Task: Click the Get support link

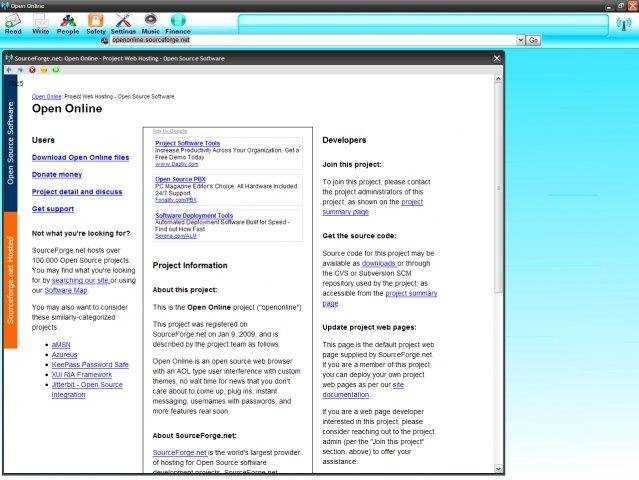Action: (53, 209)
